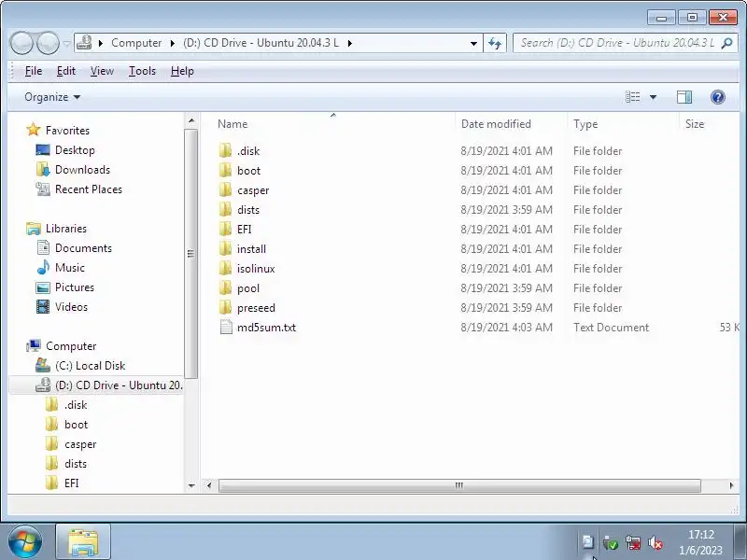The height and width of the screenshot is (560, 747).
Task: Expand the arrow after Computer breadcrumb
Action: tap(172, 43)
